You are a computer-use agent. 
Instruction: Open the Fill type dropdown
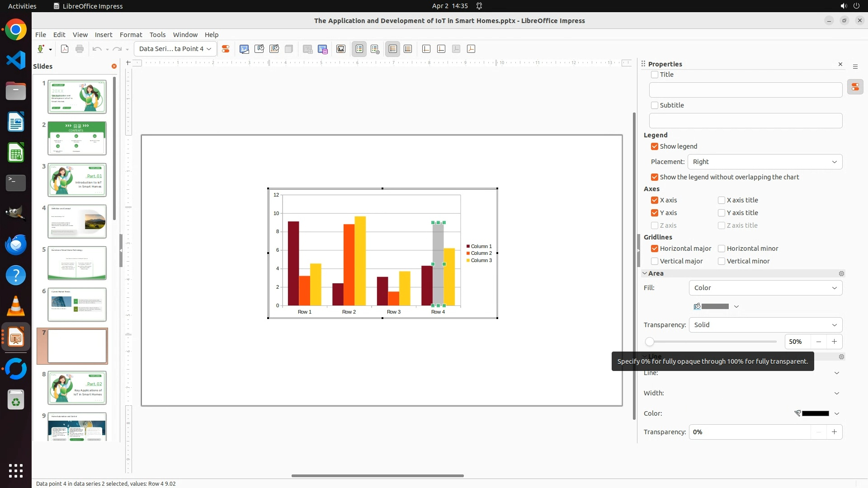coord(765,288)
